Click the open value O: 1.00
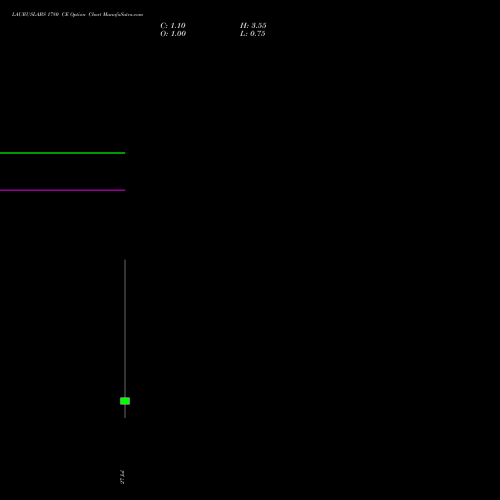This screenshot has height=500, width=500. 173,34
